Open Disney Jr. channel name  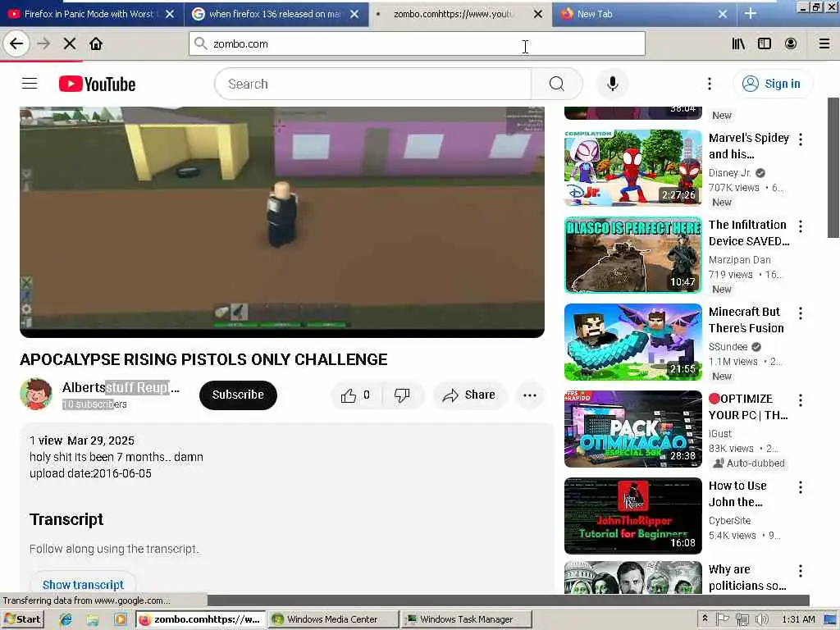pyautogui.click(x=729, y=173)
